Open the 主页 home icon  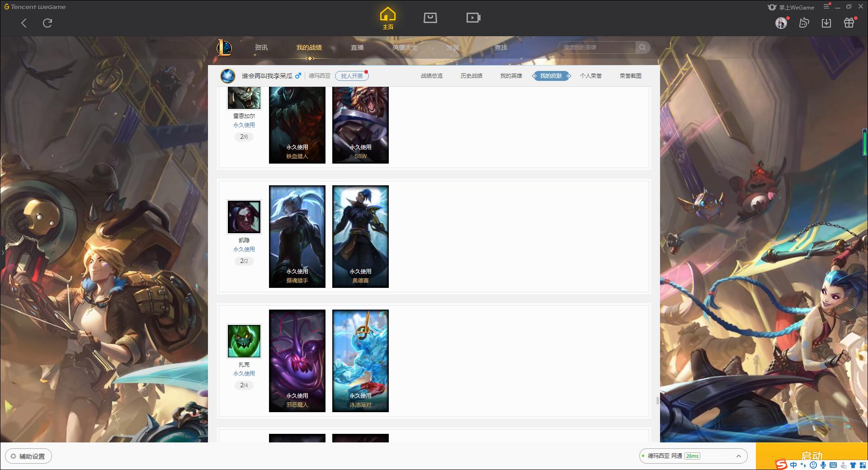(388, 18)
